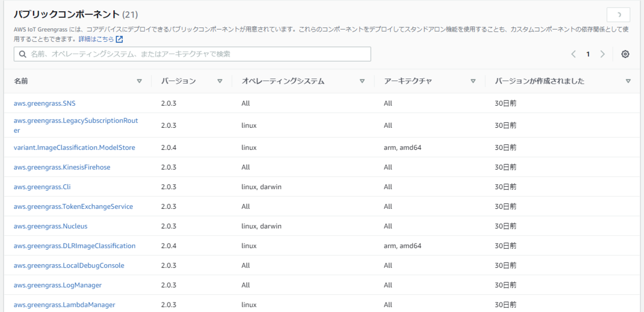Click 'linux' in LegacySubscriptionRouter row

click(x=249, y=125)
